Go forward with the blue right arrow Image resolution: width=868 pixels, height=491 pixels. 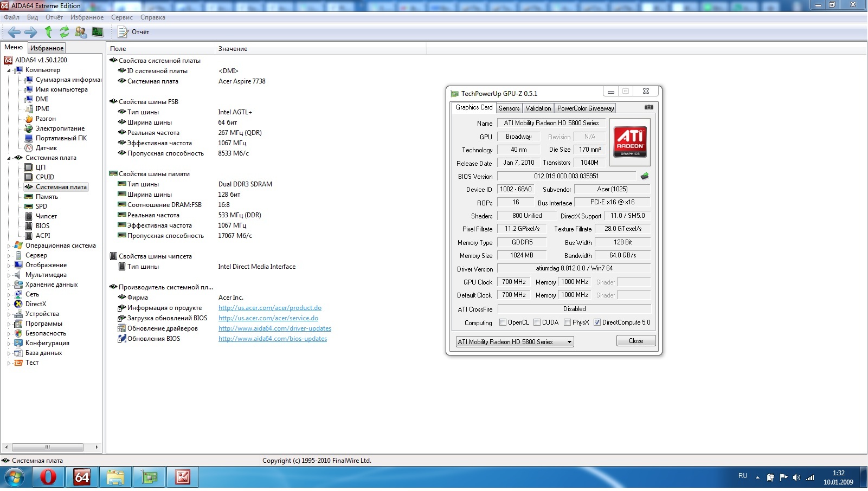point(31,32)
